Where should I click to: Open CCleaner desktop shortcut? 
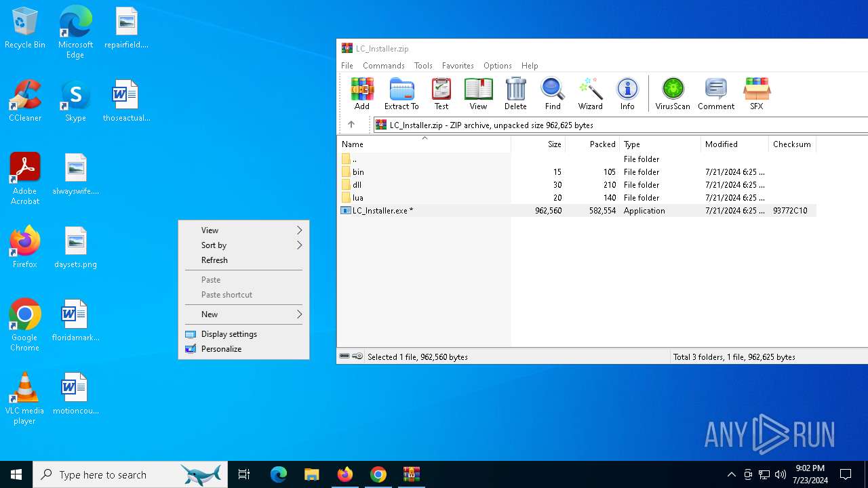point(25,102)
